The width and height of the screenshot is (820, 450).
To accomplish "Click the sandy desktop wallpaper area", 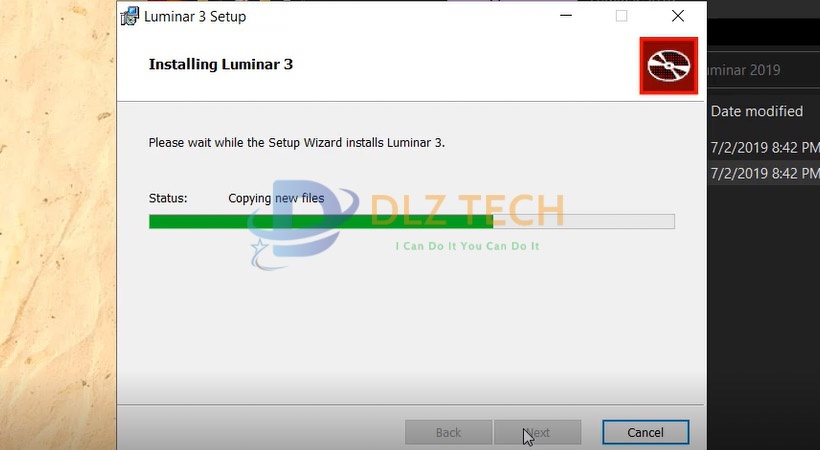I will [58, 225].
